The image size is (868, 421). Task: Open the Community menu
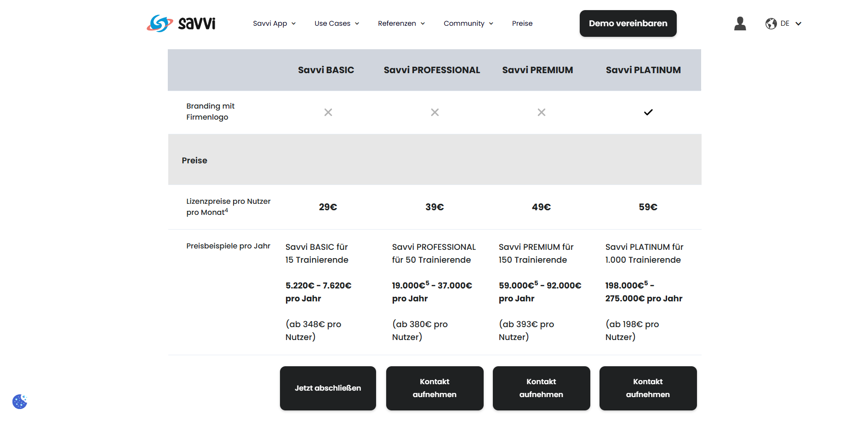pyautogui.click(x=468, y=23)
